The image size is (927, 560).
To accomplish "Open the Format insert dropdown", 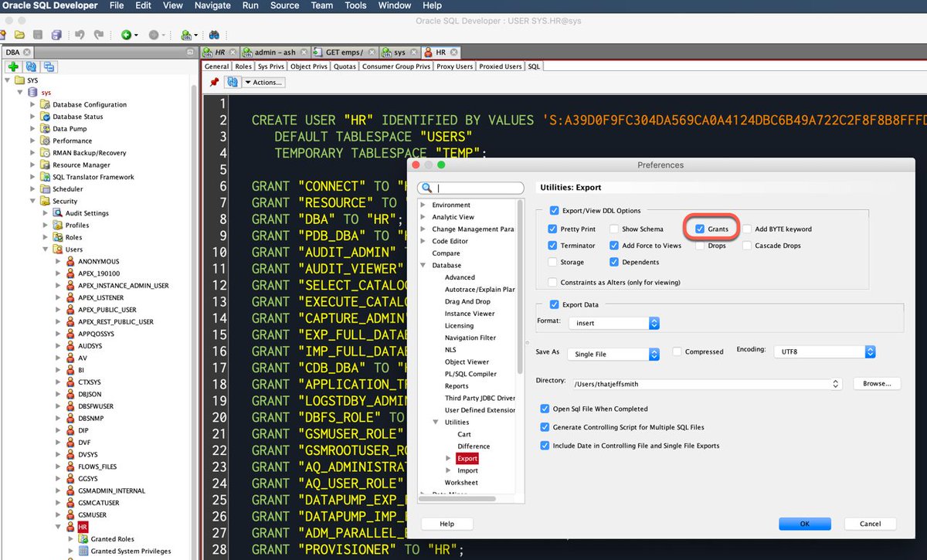I will pyautogui.click(x=613, y=324).
